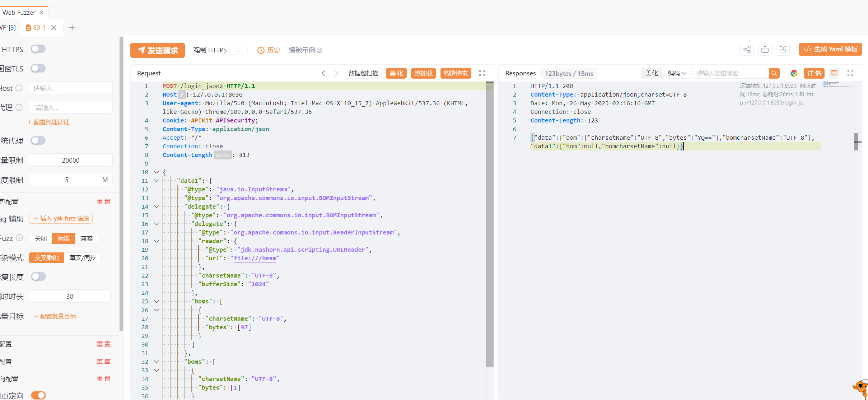Select Fuzz mode 关闭
Image resolution: width=868 pixels, height=400 pixels.
pos(41,238)
